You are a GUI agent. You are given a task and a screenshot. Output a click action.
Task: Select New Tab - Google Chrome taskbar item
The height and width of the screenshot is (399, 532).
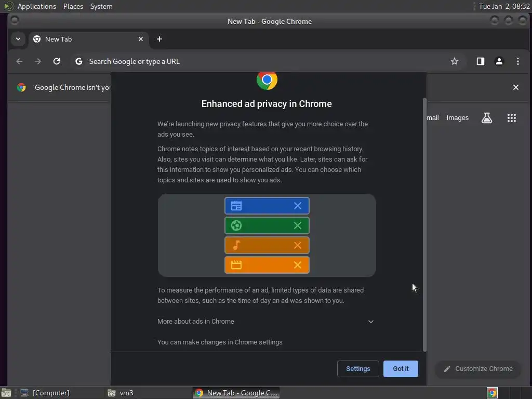[x=236, y=393]
